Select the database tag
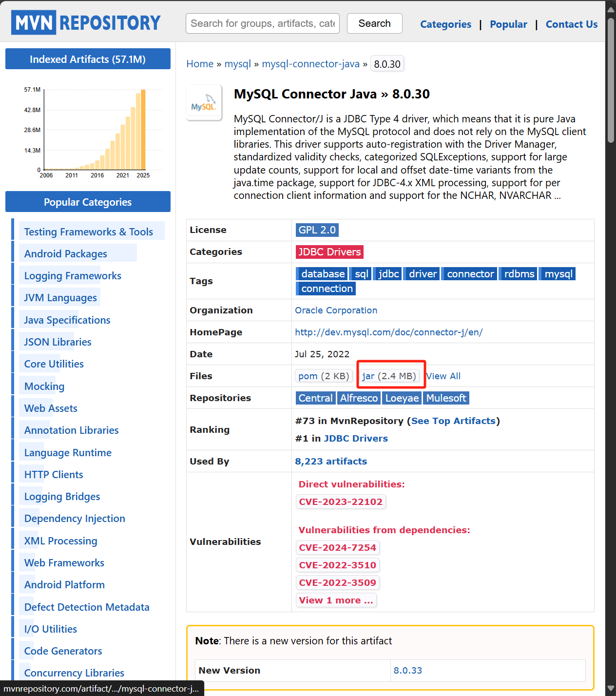 tap(322, 274)
